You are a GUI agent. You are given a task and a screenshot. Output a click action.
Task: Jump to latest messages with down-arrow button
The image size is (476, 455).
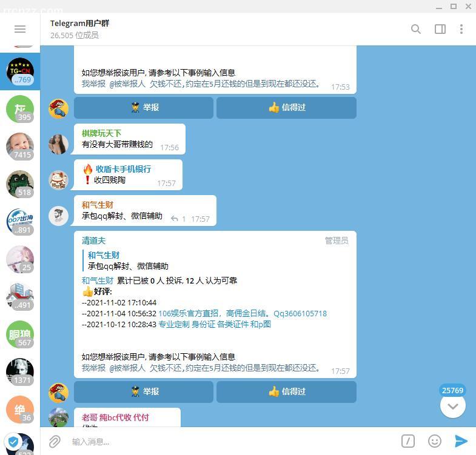pyautogui.click(x=452, y=407)
